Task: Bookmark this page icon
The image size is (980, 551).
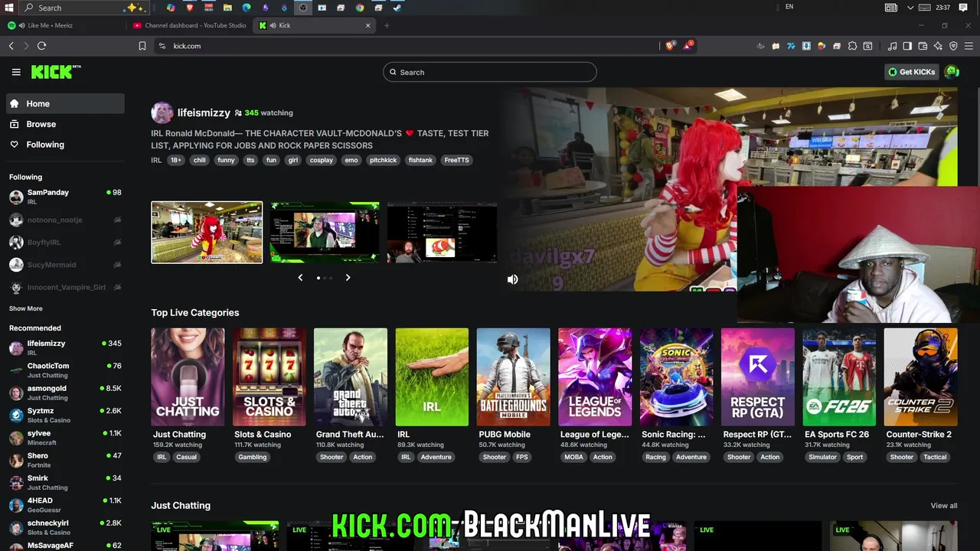Action: (x=142, y=46)
